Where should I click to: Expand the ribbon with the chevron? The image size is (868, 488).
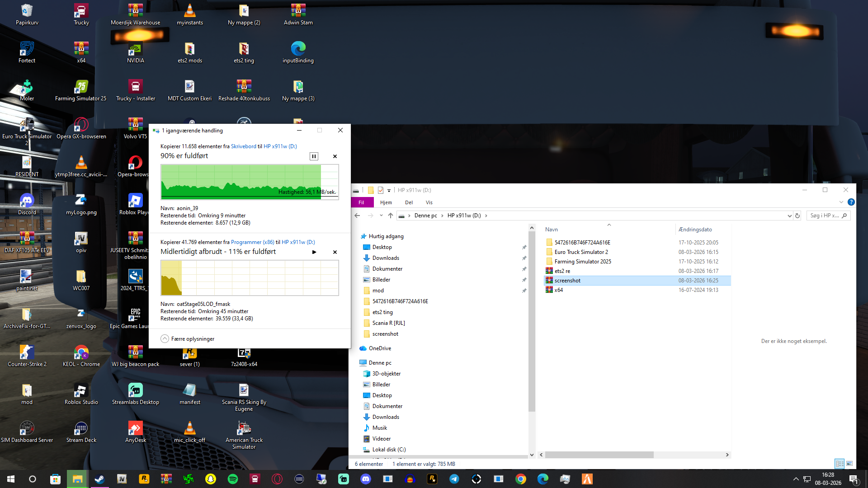tap(841, 202)
